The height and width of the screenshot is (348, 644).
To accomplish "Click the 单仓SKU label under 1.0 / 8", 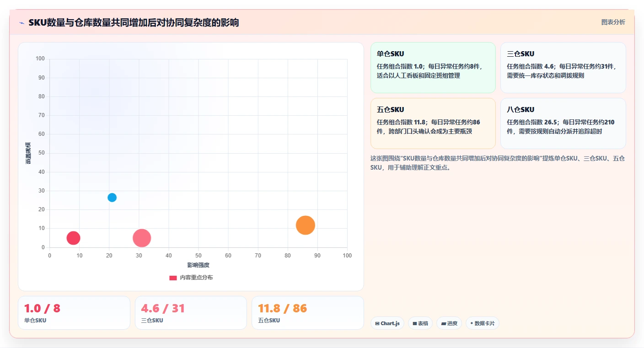I will pos(35,321).
